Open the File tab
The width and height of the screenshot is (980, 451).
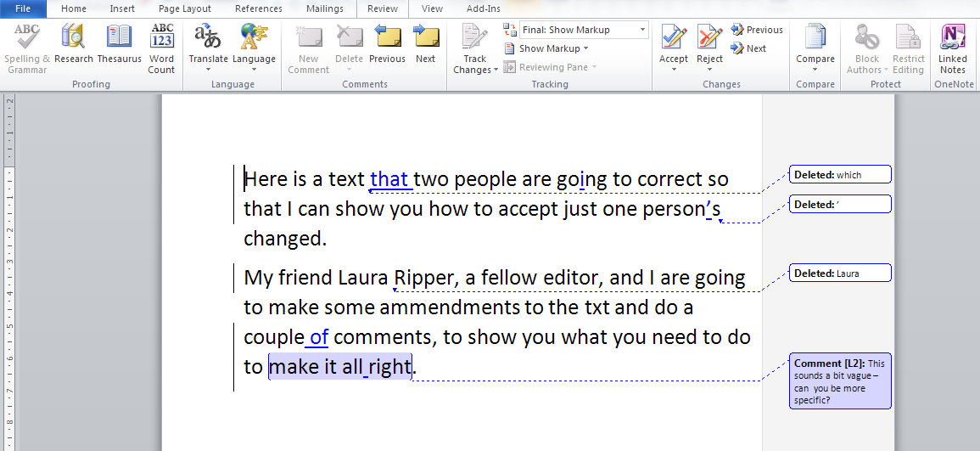[x=24, y=8]
